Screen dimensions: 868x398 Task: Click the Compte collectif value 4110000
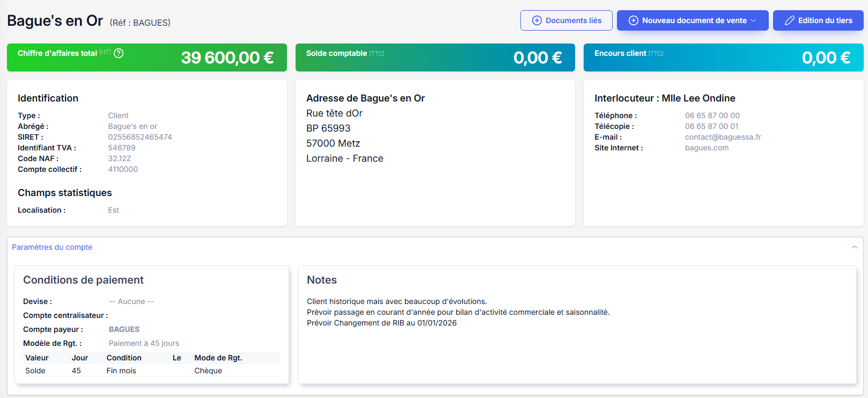click(123, 169)
